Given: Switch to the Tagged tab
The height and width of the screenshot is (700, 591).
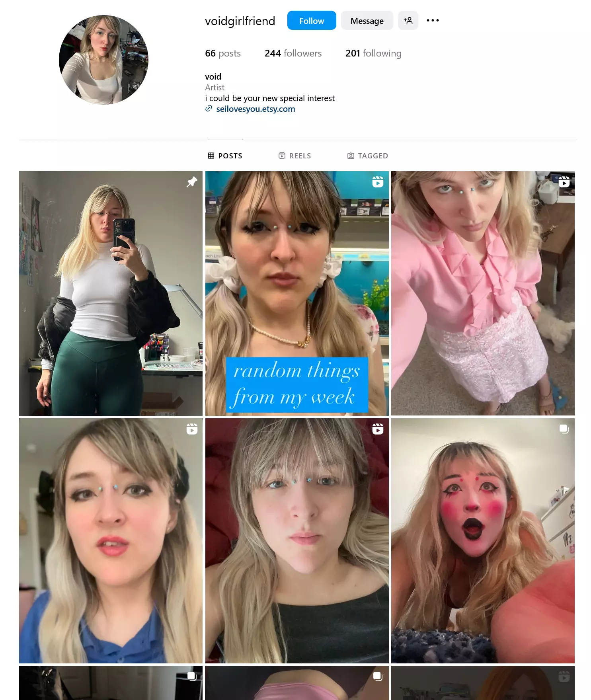Looking at the screenshot, I should click(x=367, y=156).
